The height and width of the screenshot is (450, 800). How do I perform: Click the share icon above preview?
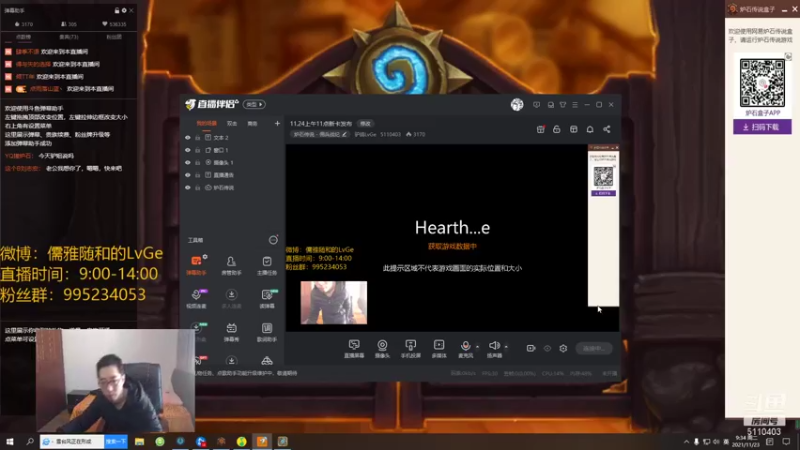pyautogui.click(x=607, y=129)
